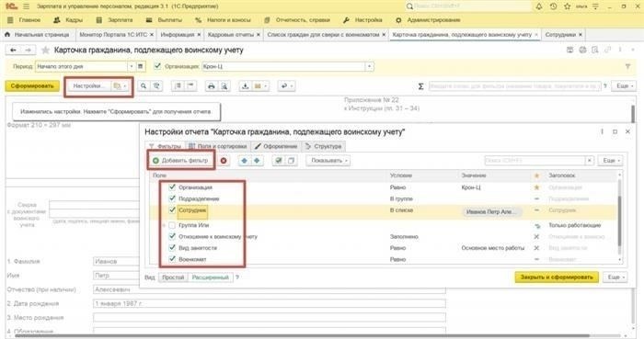Move filter up with blue arrow
The image size is (644, 339).
245,161
